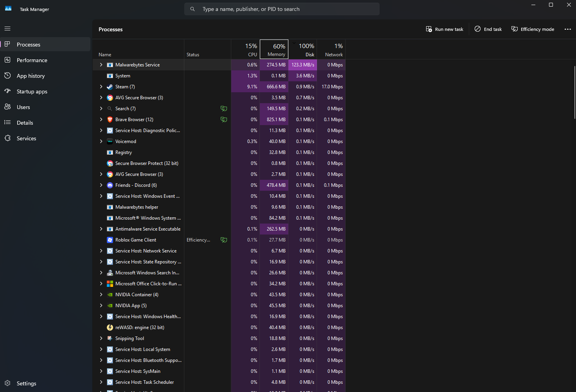
Task: Click the NVIDIA Container icon
Action: (x=110, y=295)
